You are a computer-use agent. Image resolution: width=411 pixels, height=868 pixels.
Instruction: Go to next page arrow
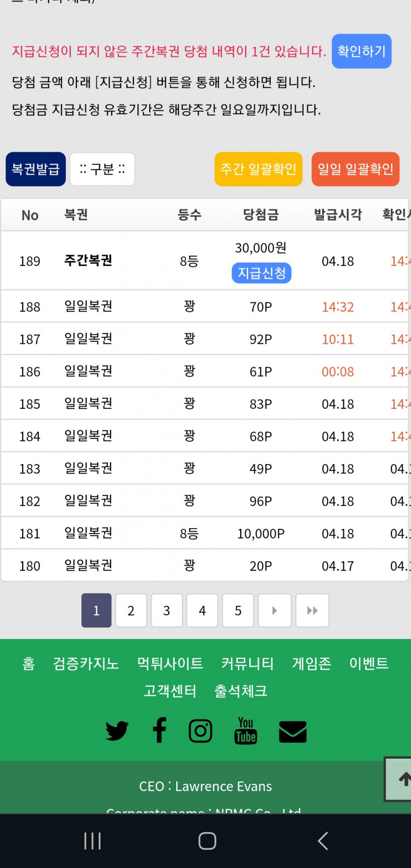tap(275, 610)
